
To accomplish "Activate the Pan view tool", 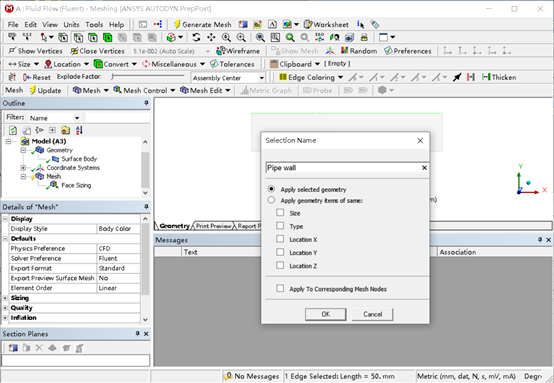I will (211, 37).
